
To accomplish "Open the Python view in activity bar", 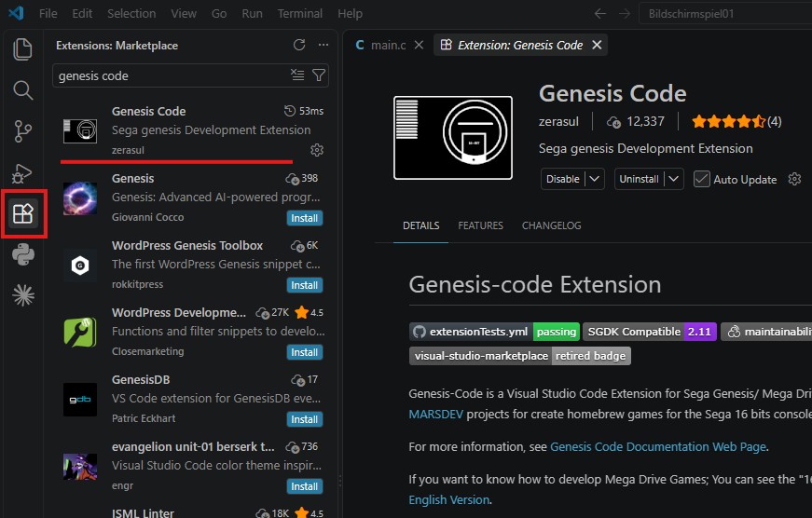I will point(22,254).
